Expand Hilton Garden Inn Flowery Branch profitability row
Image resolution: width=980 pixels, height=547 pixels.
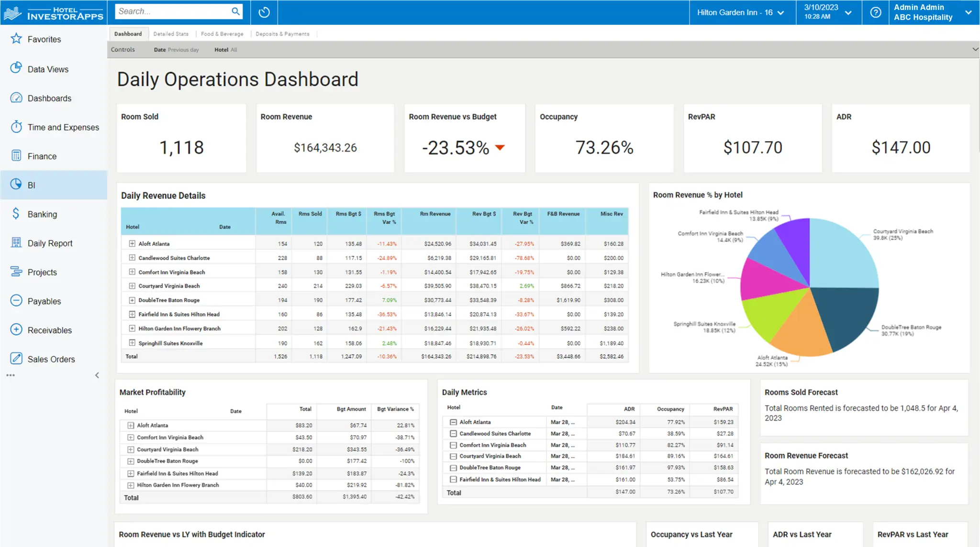tap(131, 485)
